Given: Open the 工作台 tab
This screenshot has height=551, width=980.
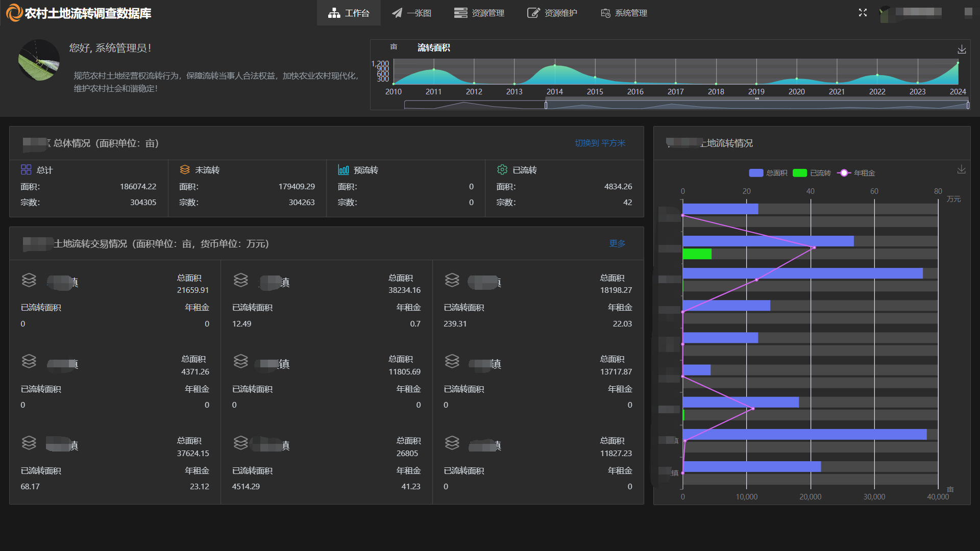Looking at the screenshot, I should point(349,13).
